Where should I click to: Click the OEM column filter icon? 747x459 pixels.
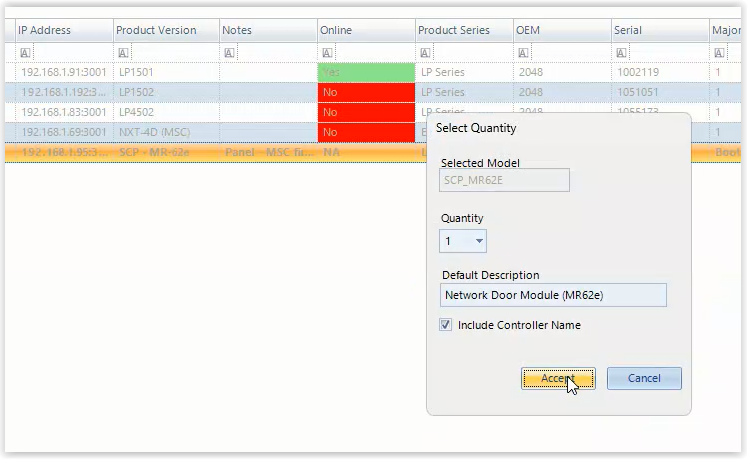click(x=523, y=52)
